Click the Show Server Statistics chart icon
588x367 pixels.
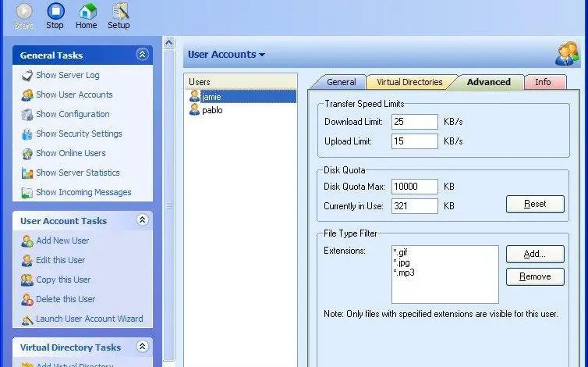coord(27,173)
